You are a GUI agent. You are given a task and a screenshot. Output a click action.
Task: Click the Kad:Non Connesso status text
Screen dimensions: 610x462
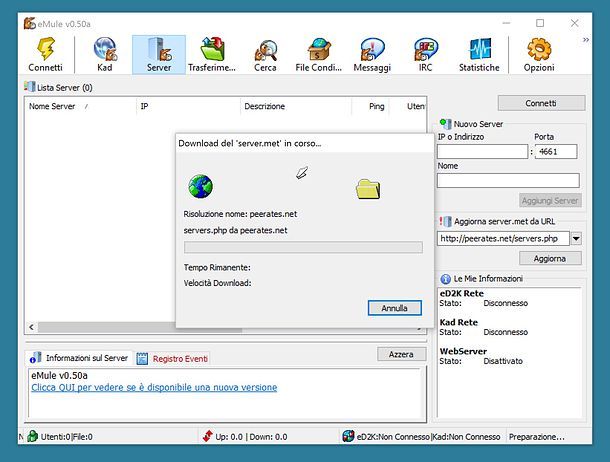tap(466, 437)
